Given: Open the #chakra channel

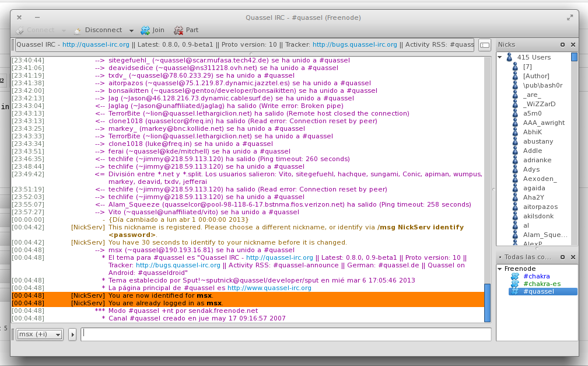Looking at the screenshot, I should (x=536, y=276).
